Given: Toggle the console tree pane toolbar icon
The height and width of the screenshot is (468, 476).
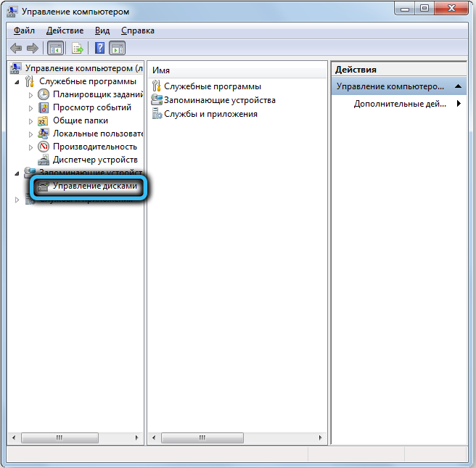Looking at the screenshot, I should (x=56, y=49).
